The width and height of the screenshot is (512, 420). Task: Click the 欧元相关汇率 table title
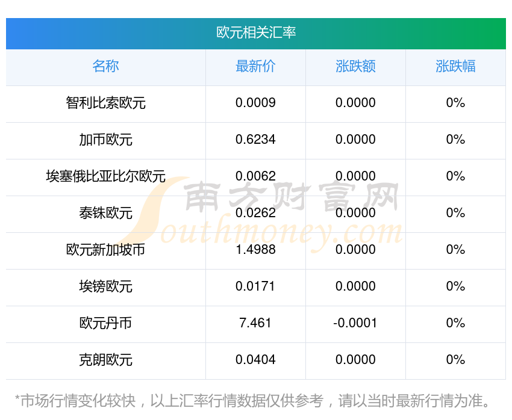[256, 32]
